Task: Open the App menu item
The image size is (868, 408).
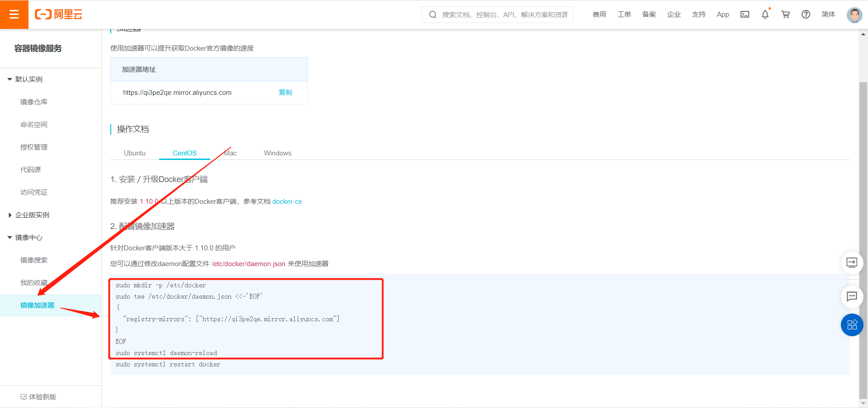Action: pyautogui.click(x=722, y=14)
